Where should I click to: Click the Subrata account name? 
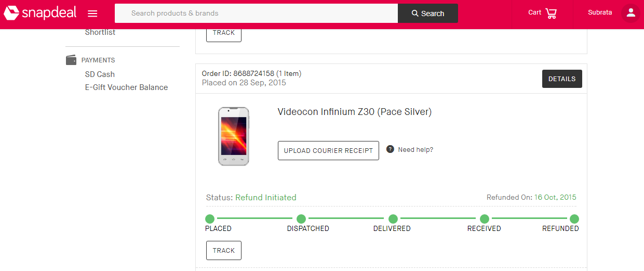(x=600, y=12)
